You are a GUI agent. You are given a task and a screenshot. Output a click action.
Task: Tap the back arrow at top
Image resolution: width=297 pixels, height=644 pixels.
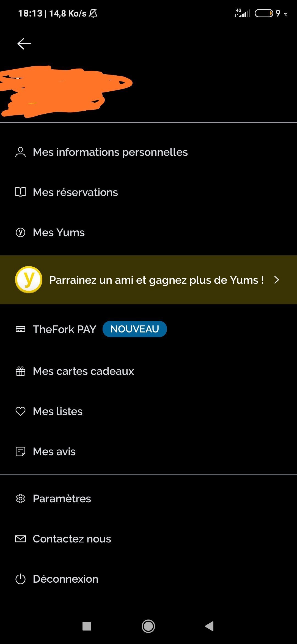(24, 44)
